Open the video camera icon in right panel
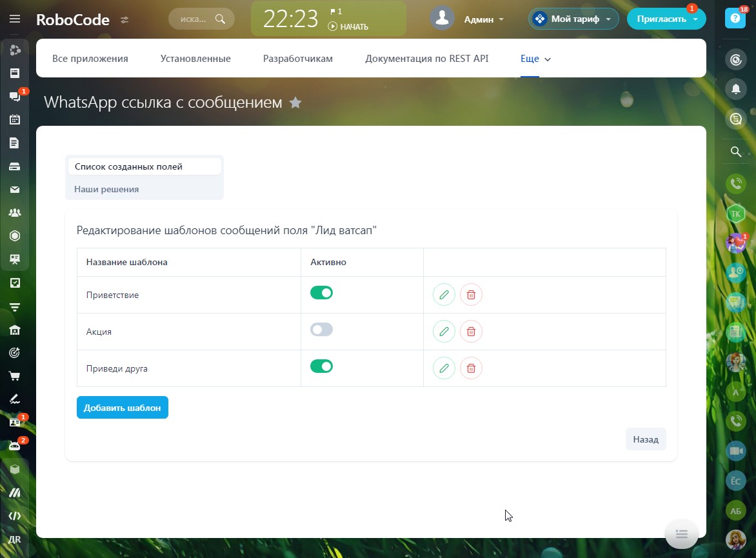Viewport: 756px width, 558px height. 736,451
